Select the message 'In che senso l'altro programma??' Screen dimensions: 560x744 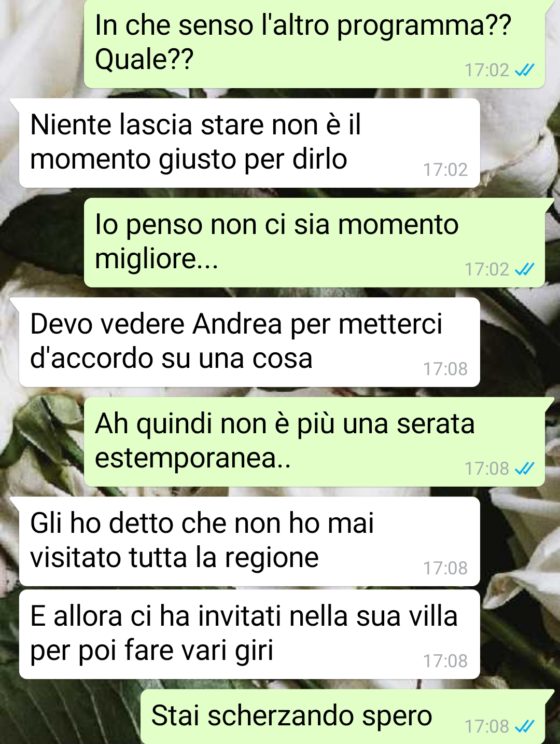click(314, 43)
